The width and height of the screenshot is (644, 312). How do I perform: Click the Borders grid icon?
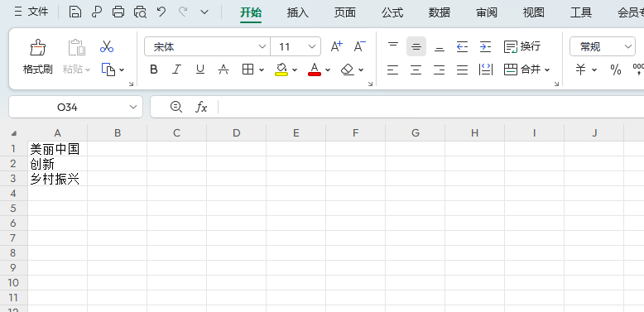point(248,70)
